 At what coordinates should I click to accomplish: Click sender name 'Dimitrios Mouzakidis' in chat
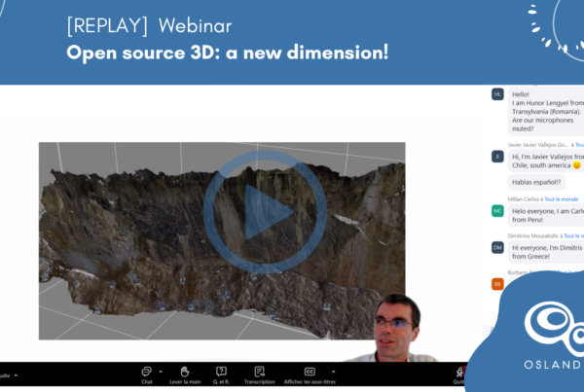[533, 236]
